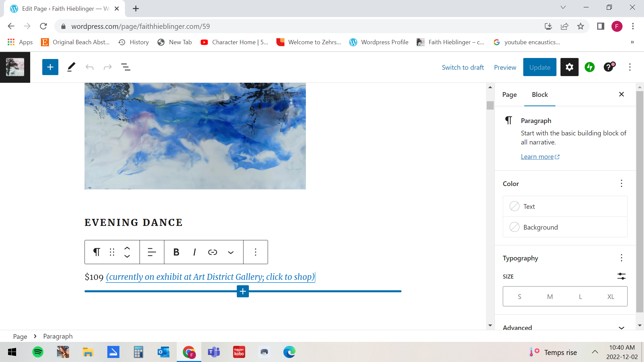Open the text alignment control in block toolbar
Image resolution: width=644 pixels, height=362 pixels.
pyautogui.click(x=152, y=252)
